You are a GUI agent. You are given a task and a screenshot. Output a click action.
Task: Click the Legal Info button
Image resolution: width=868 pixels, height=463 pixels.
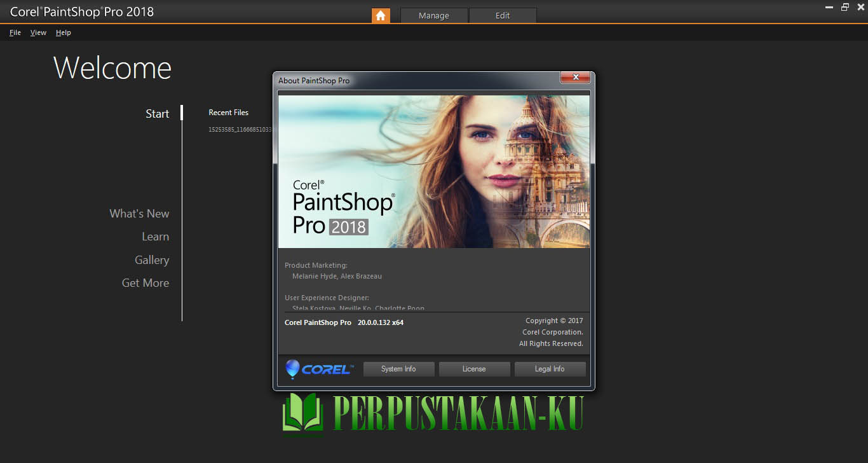point(550,369)
